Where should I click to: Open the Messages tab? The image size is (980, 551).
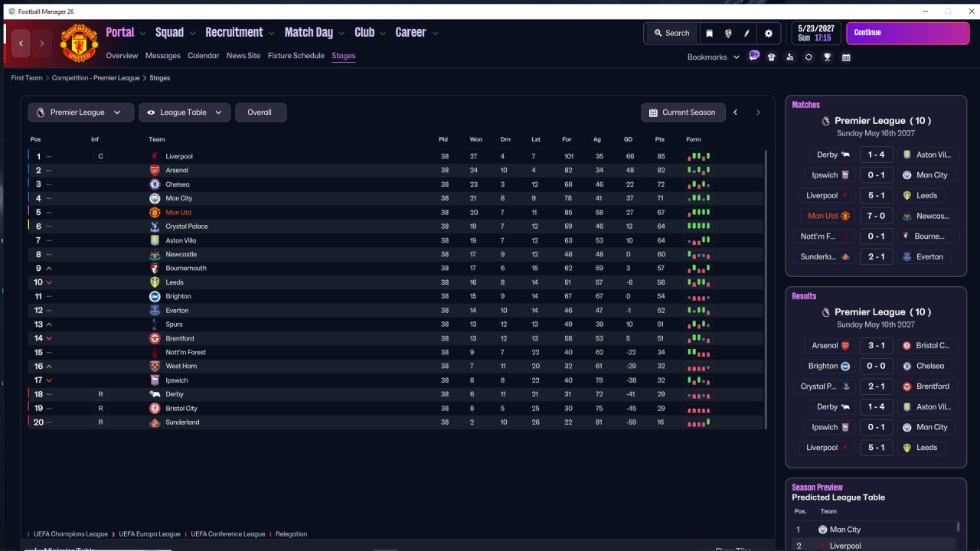tap(163, 56)
